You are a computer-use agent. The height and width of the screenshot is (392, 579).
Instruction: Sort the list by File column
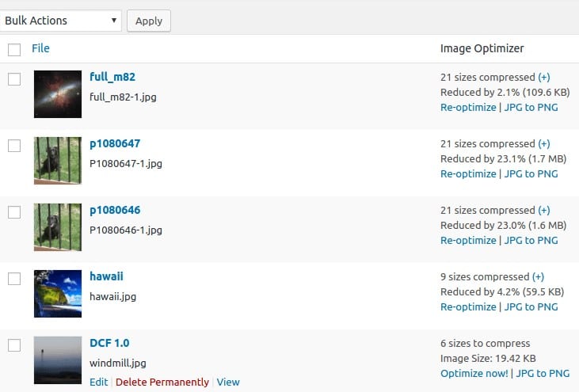pyautogui.click(x=40, y=48)
